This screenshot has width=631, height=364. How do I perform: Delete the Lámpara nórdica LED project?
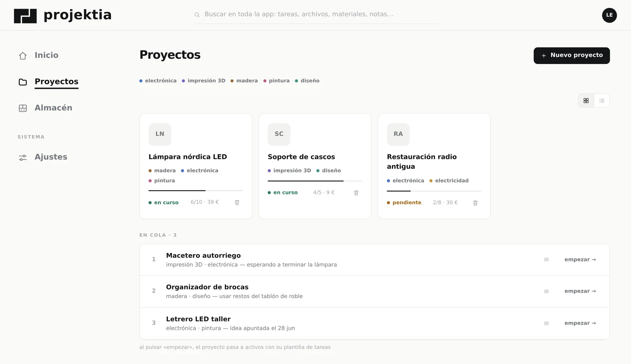tap(237, 202)
